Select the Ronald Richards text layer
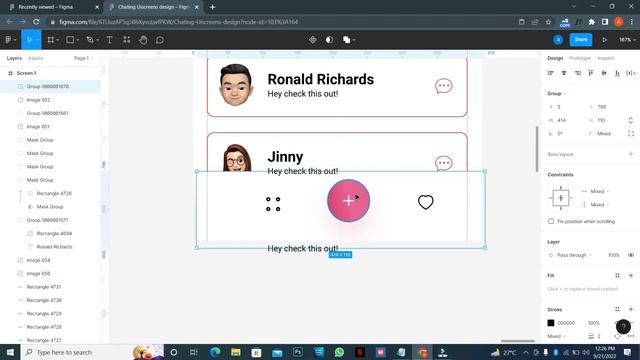Image resolution: width=640 pixels, height=360 pixels. [54, 247]
